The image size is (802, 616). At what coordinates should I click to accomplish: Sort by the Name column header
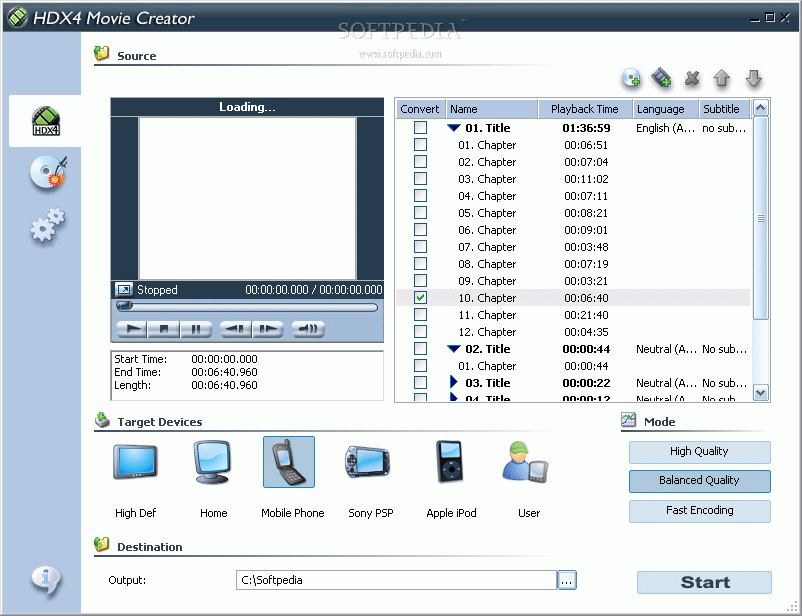point(492,109)
